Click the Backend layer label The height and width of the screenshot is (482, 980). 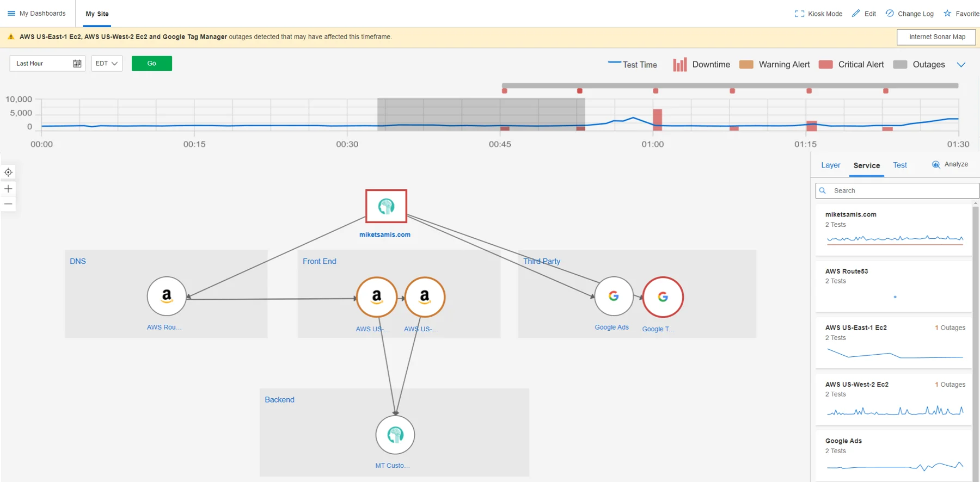click(279, 400)
